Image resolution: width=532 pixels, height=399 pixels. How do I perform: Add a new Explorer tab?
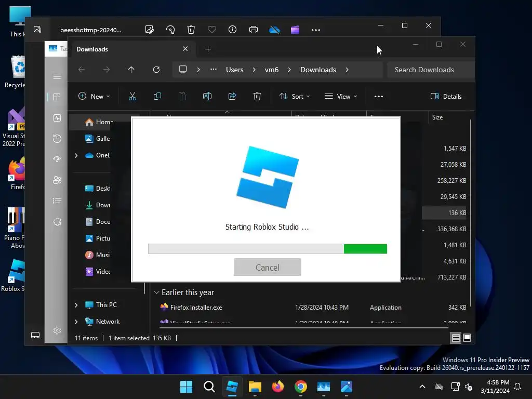click(x=208, y=49)
